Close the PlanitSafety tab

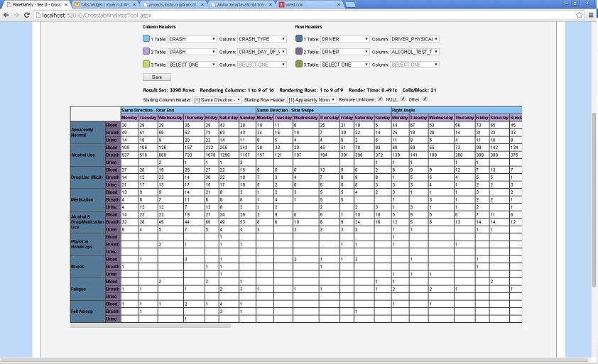66,4
